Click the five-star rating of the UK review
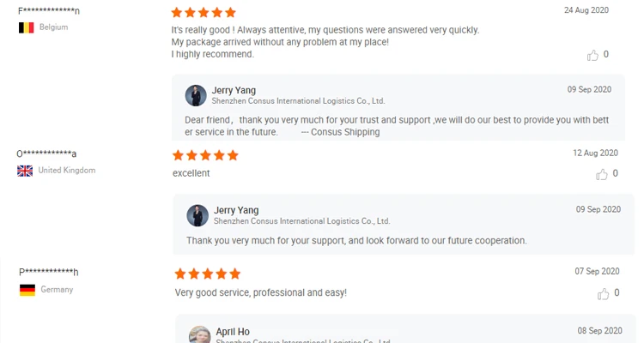This screenshot has width=644, height=343. coord(205,155)
